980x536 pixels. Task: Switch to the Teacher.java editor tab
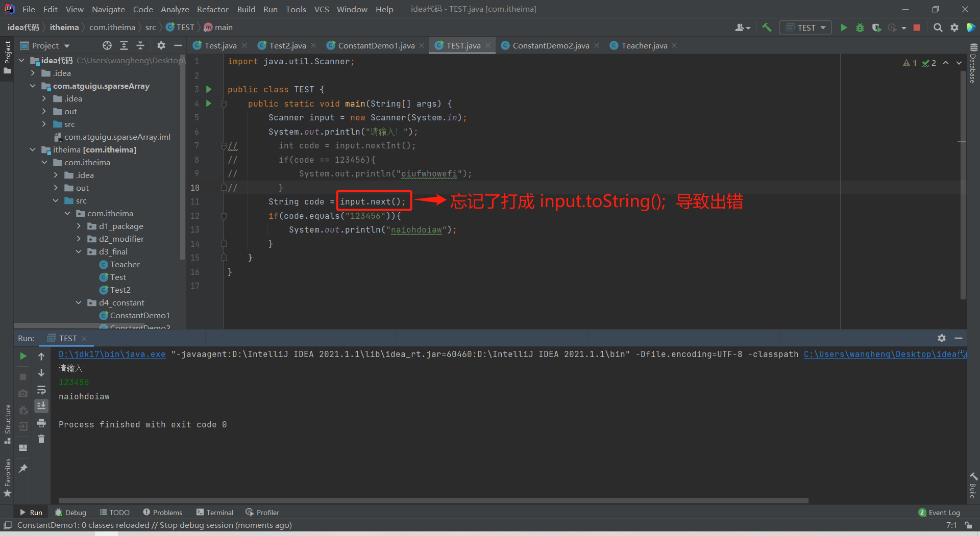(644, 45)
